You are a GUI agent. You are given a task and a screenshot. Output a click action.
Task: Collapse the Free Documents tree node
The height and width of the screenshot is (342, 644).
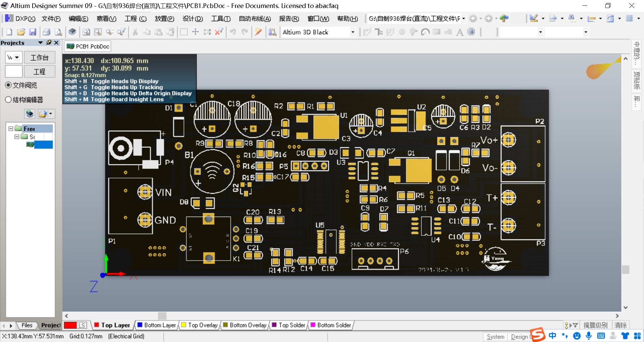click(11, 129)
